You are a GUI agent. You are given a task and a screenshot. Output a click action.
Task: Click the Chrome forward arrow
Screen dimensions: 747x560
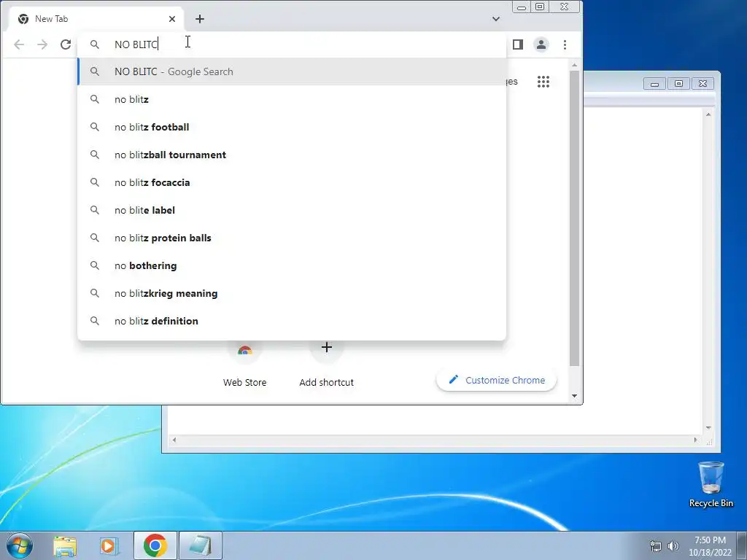pyautogui.click(x=42, y=44)
